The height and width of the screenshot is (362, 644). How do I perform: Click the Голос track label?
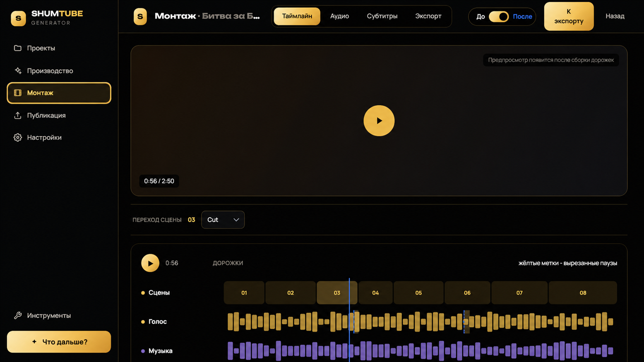point(158,321)
